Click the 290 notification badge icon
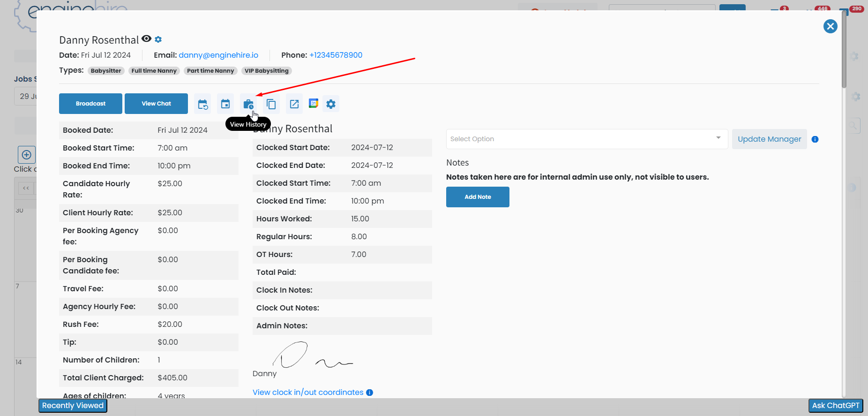The image size is (868, 416). click(x=856, y=9)
